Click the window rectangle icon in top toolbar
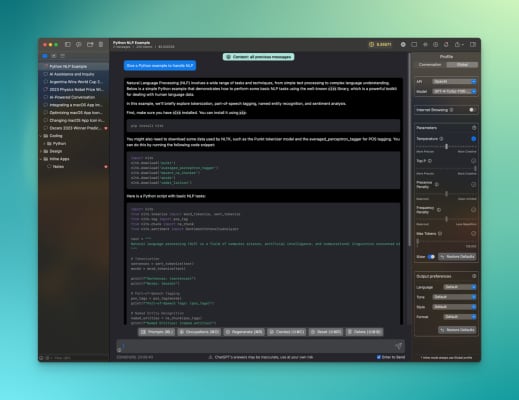Screen dimensions: 519x400 [414, 44]
